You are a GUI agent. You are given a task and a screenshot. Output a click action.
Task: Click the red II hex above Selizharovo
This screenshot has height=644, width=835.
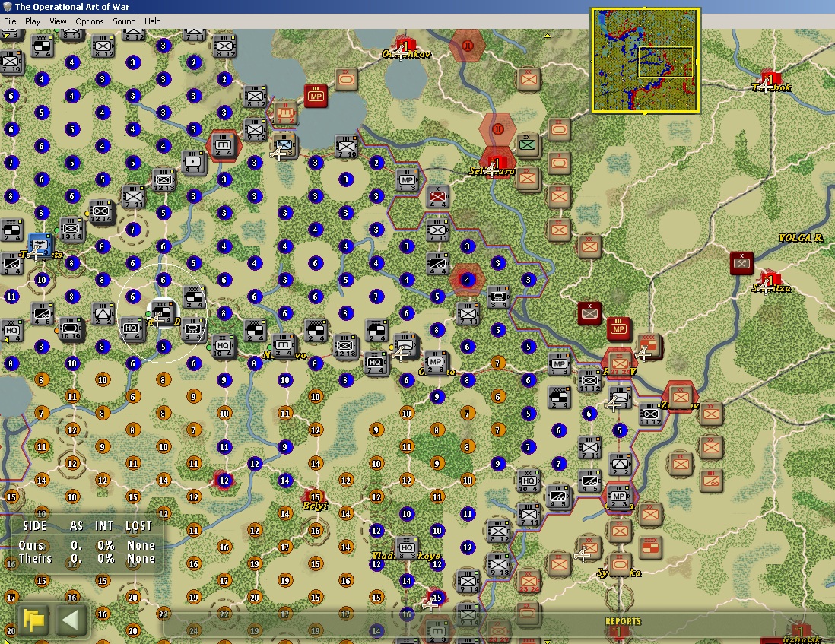click(x=498, y=129)
